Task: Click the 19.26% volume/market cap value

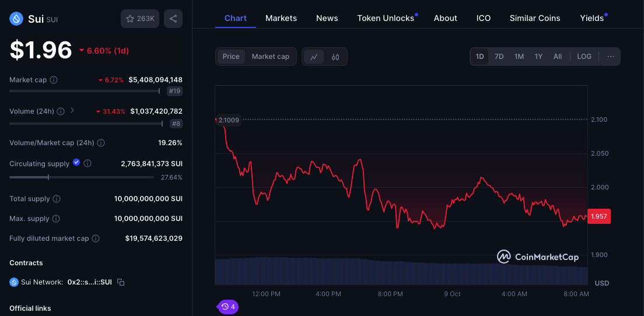Action: tap(170, 143)
